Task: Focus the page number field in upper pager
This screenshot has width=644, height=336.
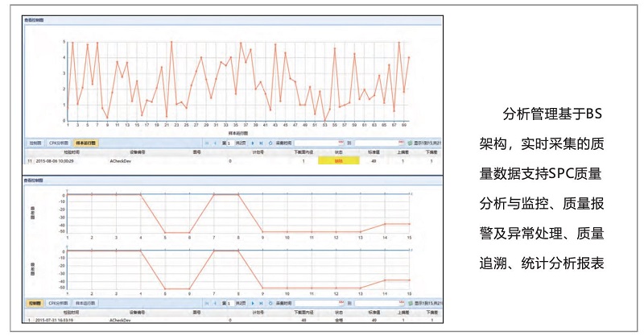Action: pos(230,143)
